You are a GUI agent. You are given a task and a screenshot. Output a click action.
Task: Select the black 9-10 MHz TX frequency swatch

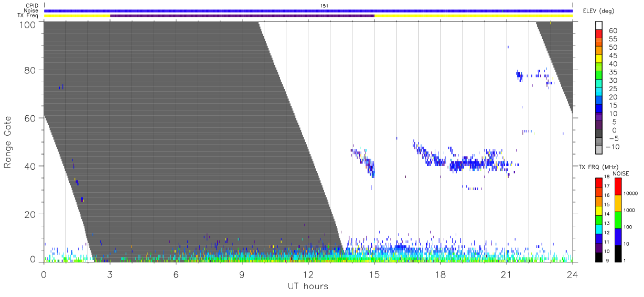pyautogui.click(x=599, y=256)
